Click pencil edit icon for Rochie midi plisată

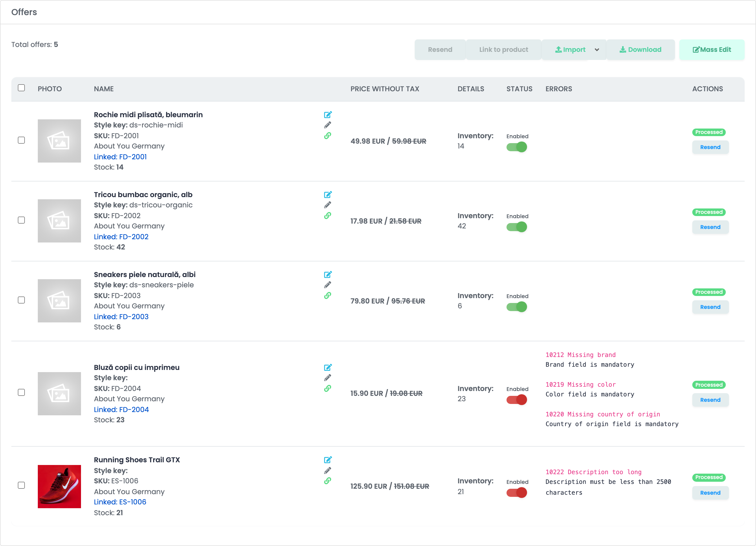[x=328, y=125]
